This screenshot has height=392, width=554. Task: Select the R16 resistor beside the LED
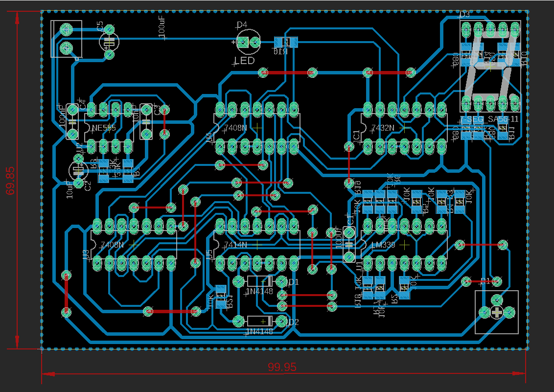pyautogui.click(x=285, y=43)
